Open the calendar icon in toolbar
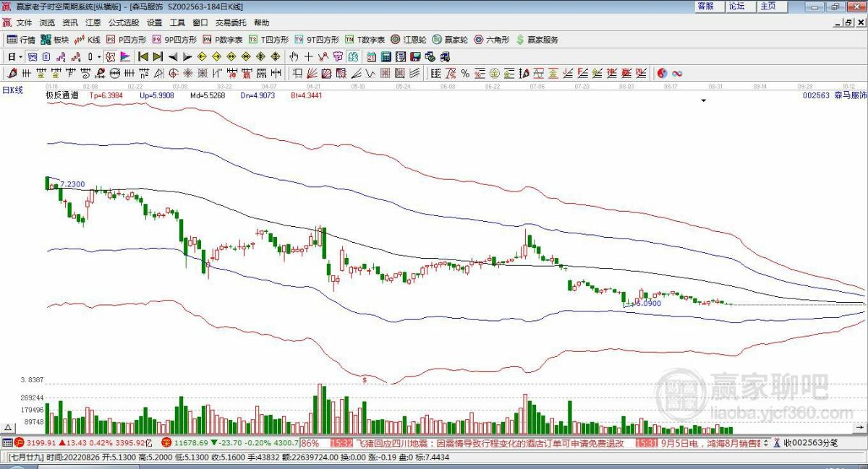 [370, 56]
